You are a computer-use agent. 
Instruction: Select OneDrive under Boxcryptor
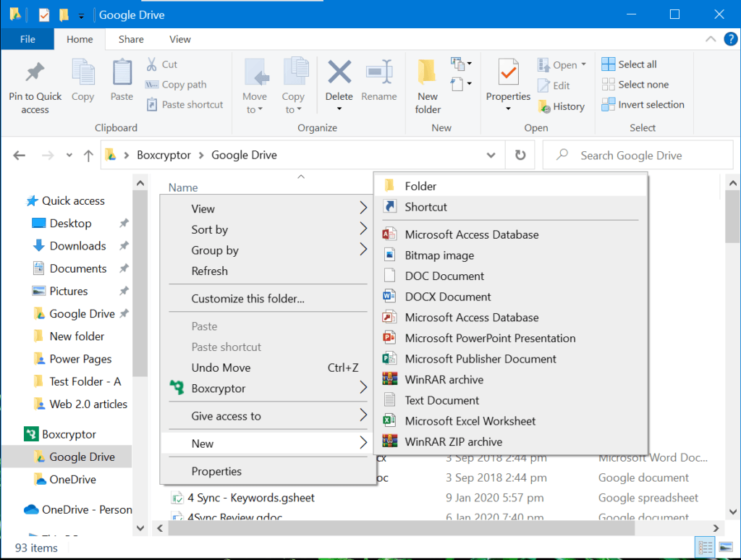72,479
